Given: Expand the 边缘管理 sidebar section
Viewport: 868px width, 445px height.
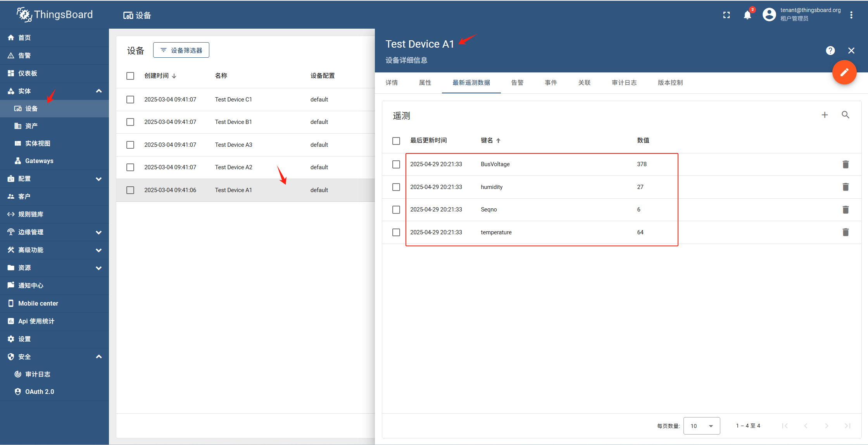Looking at the screenshot, I should pos(99,232).
